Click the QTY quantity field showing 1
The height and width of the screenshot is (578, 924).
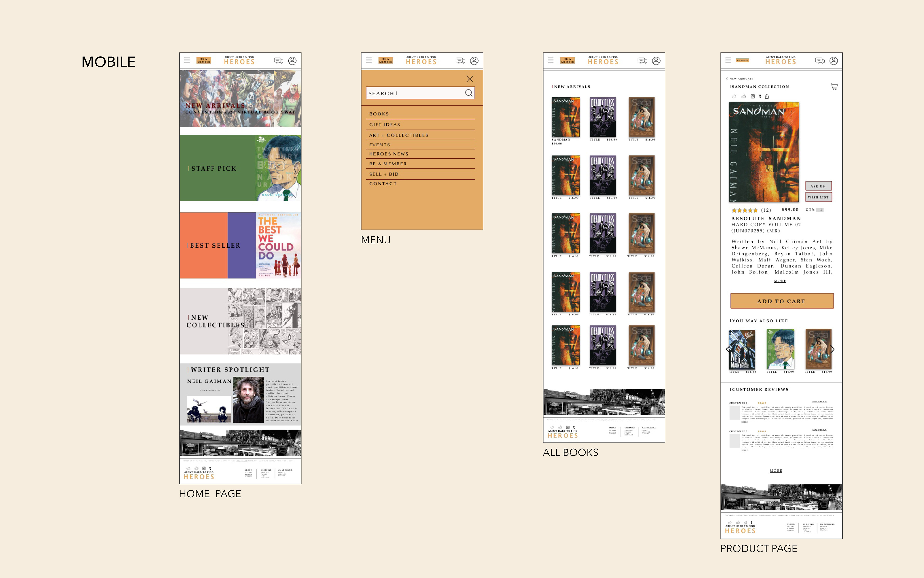(821, 210)
